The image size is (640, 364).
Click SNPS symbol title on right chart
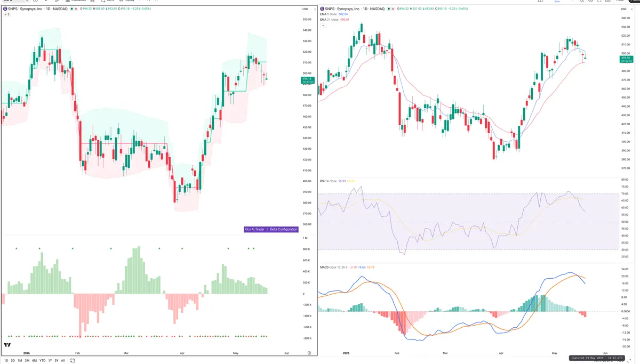coord(354,9)
